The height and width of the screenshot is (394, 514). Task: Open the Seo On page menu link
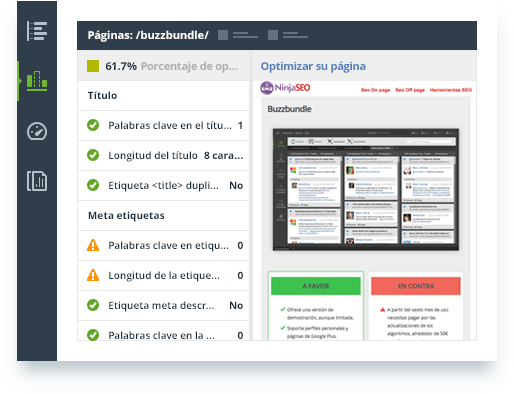pos(375,90)
